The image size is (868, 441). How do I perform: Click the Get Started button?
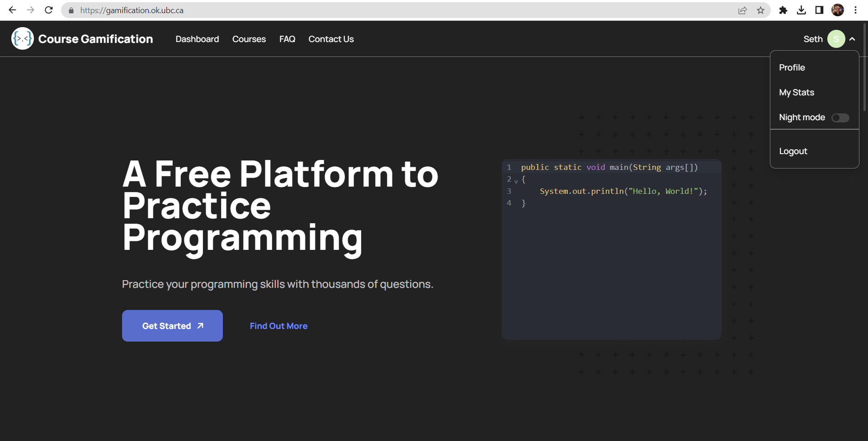tap(172, 325)
